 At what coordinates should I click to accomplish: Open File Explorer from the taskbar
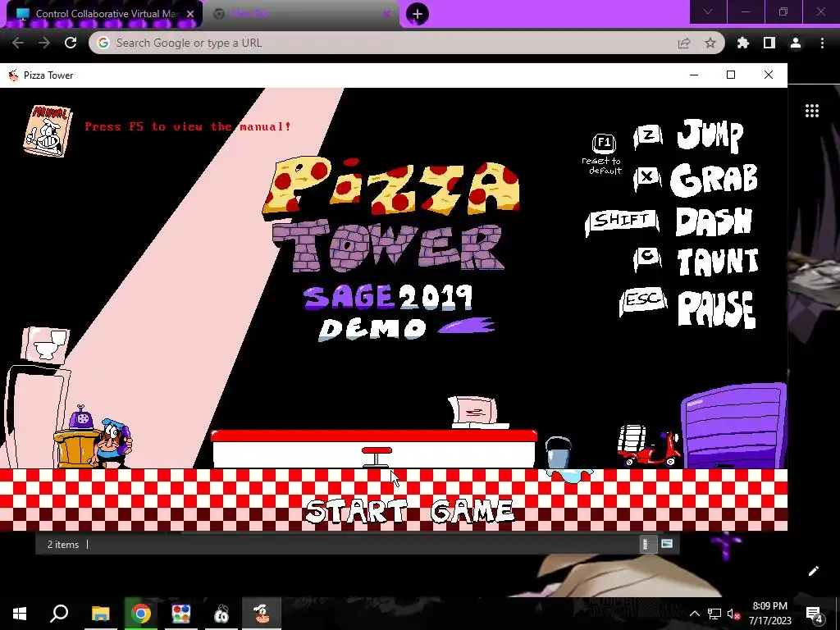[x=100, y=614]
